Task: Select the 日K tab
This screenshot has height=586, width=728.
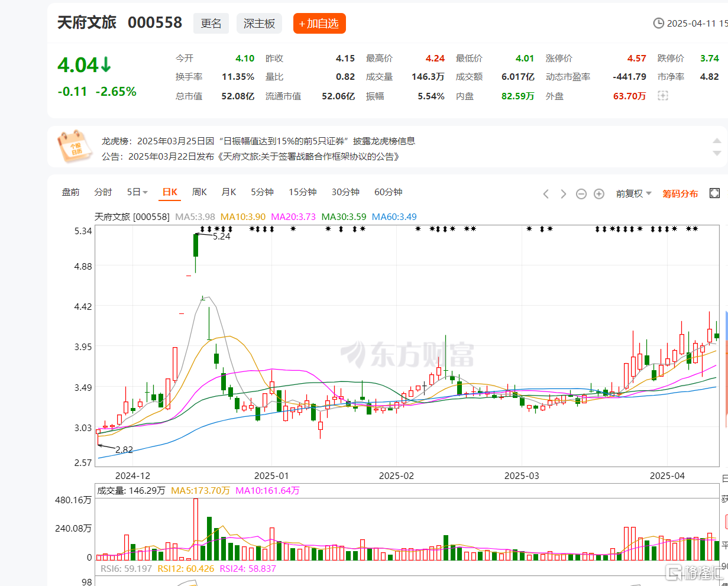Action: pyautogui.click(x=170, y=192)
